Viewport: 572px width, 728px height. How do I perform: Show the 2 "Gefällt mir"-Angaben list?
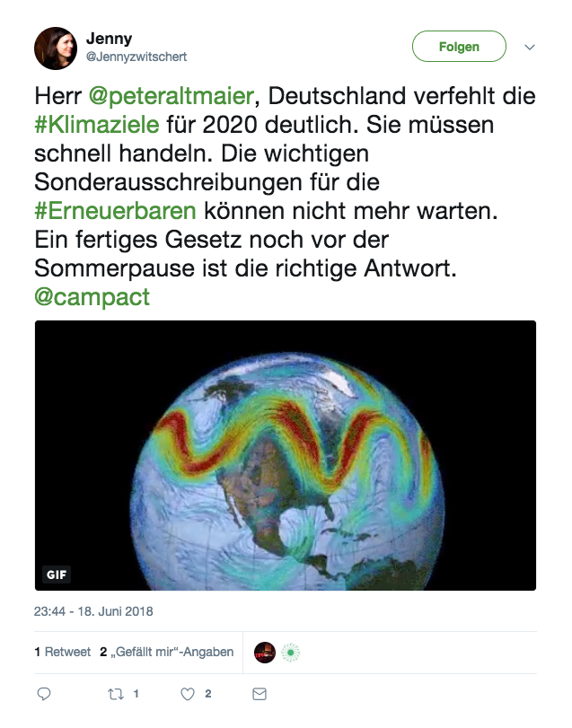point(167,653)
